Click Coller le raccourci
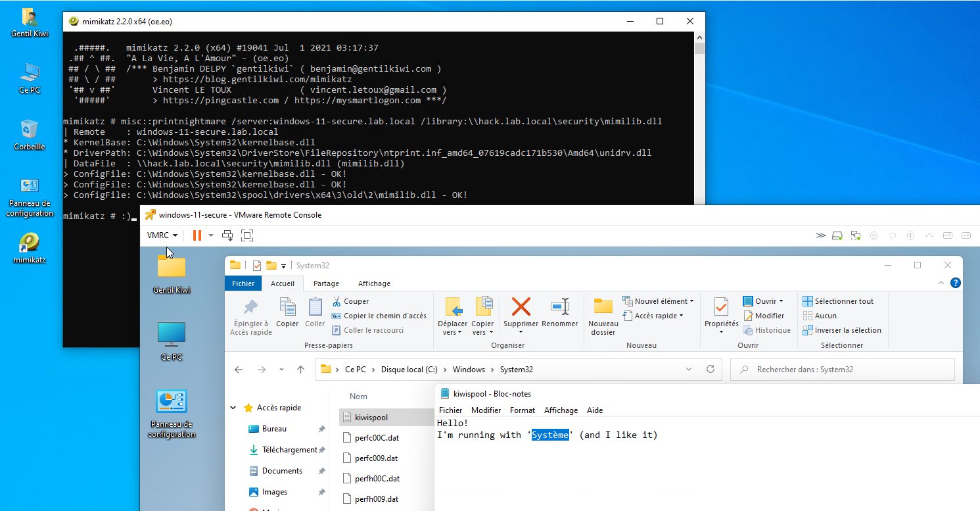Screen dimensions: 980x511 [367, 330]
